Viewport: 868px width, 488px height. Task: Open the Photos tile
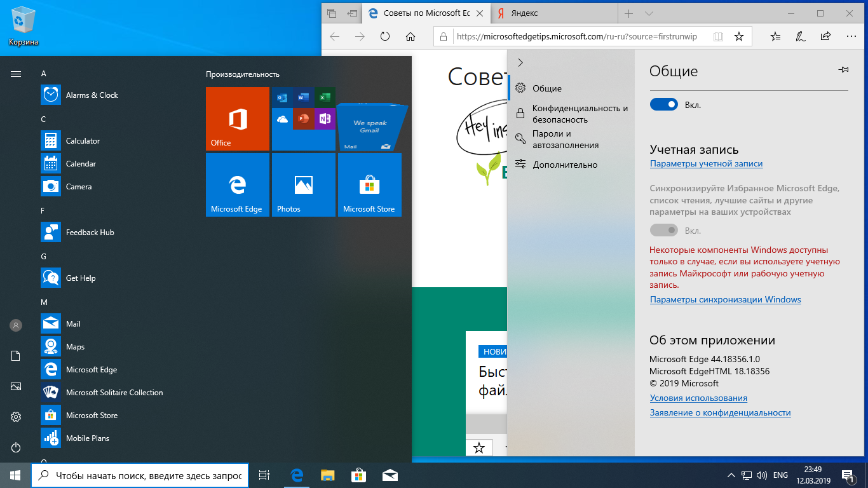tap(304, 185)
